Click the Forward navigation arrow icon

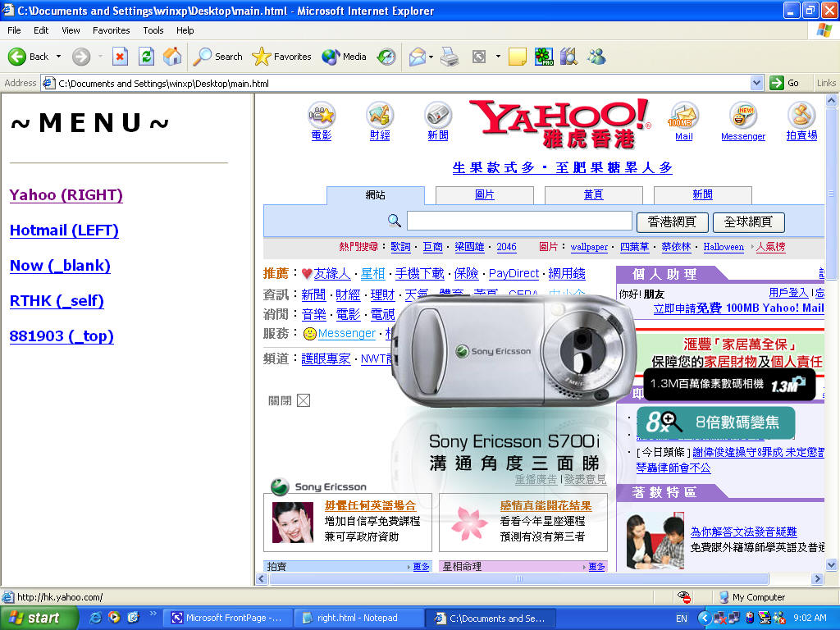[x=81, y=57]
